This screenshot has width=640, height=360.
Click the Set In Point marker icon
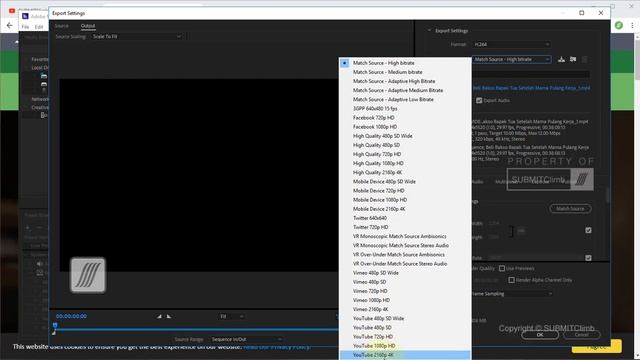coord(159,316)
